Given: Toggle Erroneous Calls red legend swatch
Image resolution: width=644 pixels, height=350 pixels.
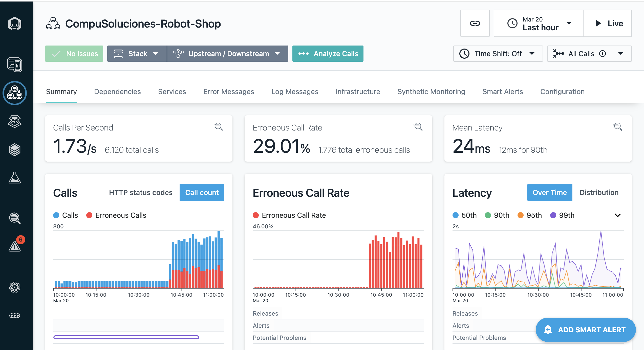Looking at the screenshot, I should click(x=89, y=215).
